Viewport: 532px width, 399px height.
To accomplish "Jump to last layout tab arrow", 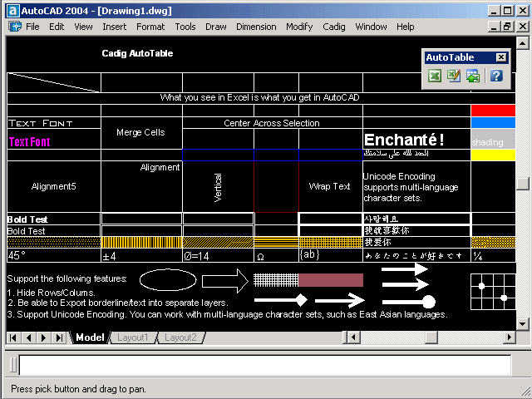I will 59,337.
